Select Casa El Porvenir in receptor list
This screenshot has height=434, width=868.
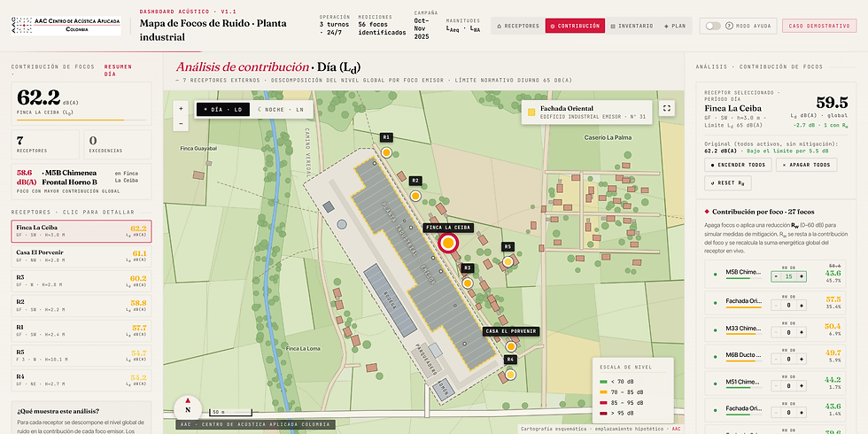[x=81, y=256]
